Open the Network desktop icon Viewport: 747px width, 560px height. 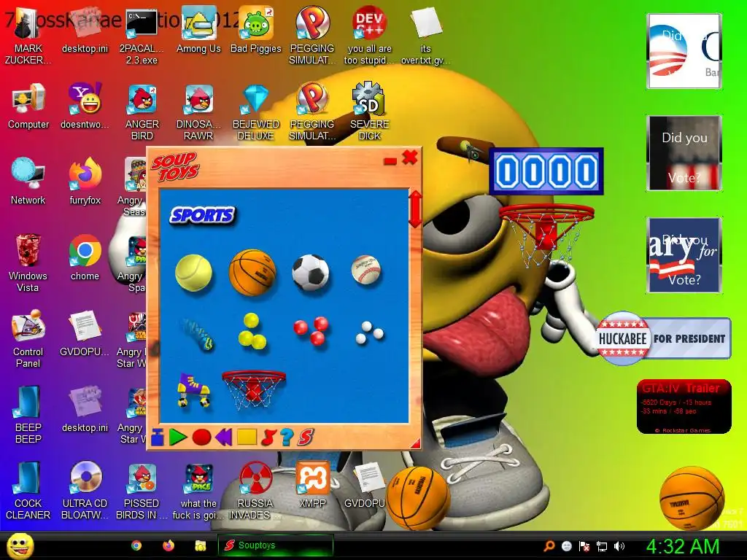[x=28, y=182]
